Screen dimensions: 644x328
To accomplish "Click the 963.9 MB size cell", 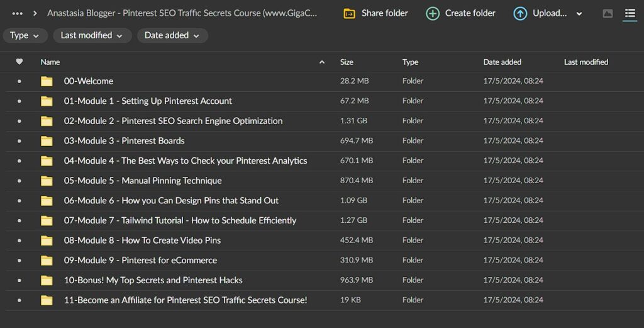I will coord(357,280).
